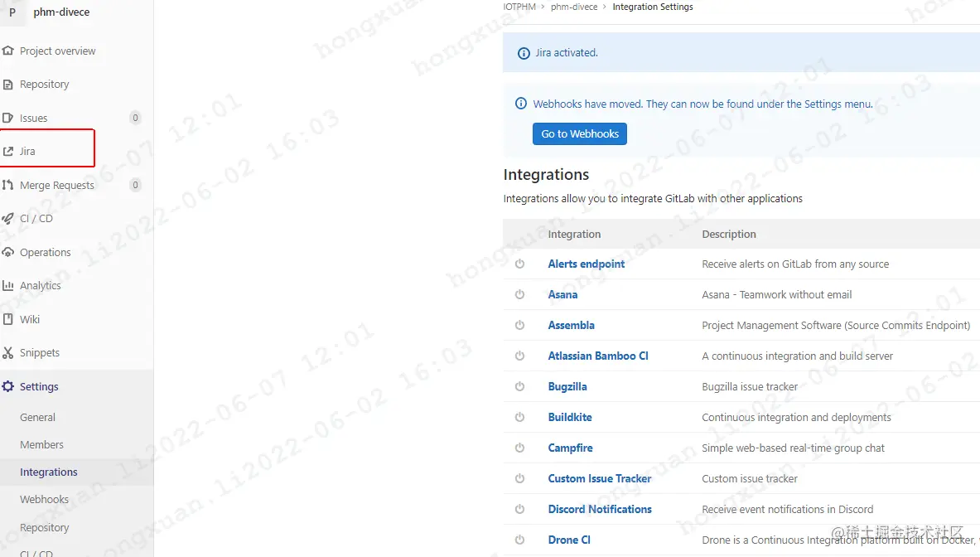The height and width of the screenshot is (557, 980).
Task: Click the Project overview home icon
Action: [7, 51]
